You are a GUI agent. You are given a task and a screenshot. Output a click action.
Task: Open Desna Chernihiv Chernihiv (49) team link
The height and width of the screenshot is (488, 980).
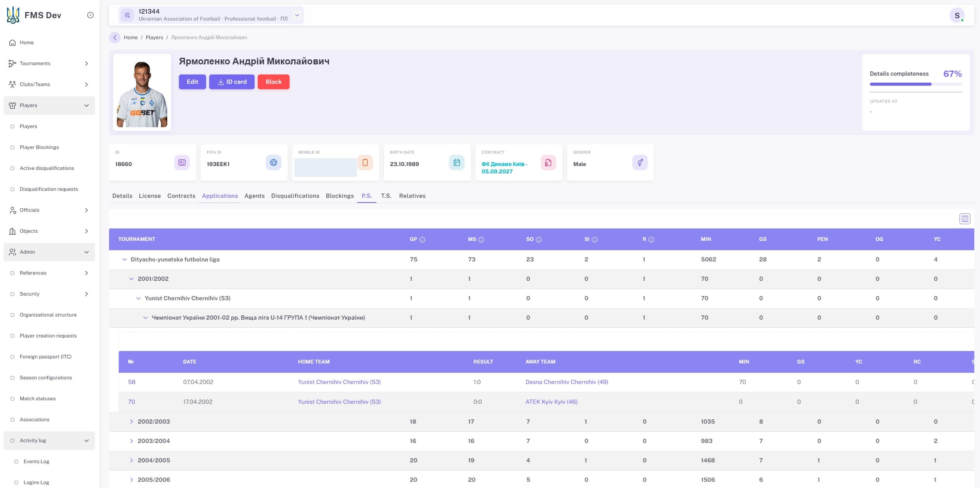(x=567, y=382)
